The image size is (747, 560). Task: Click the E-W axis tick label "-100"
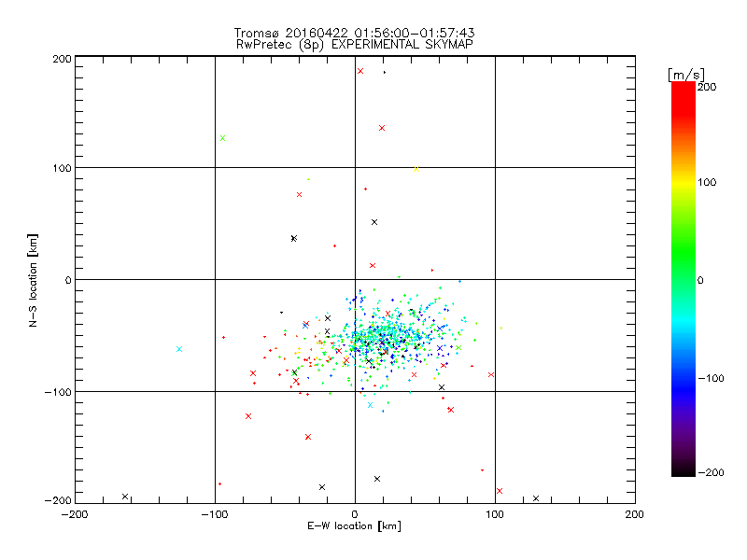215,514
